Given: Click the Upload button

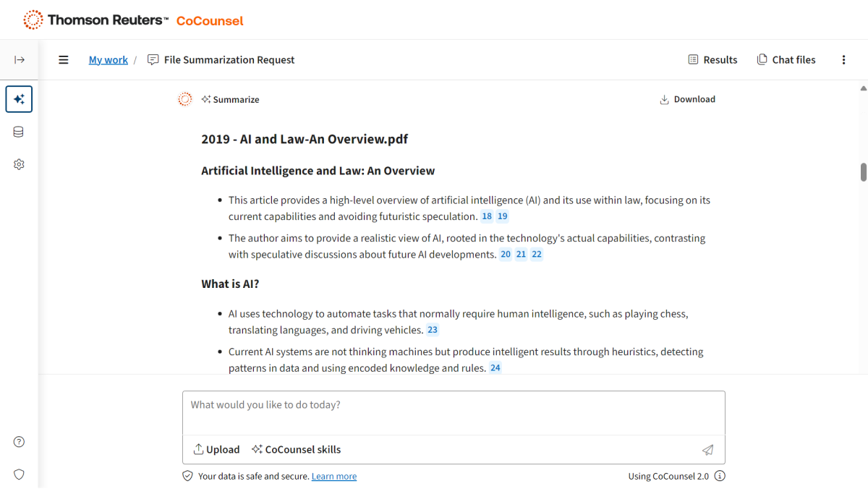Looking at the screenshot, I should (216, 450).
